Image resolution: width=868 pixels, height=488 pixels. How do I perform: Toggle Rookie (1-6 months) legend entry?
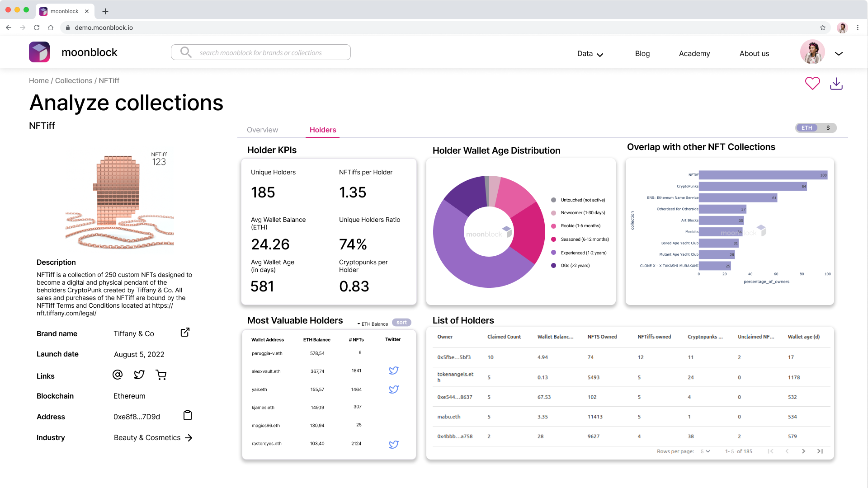(576, 226)
